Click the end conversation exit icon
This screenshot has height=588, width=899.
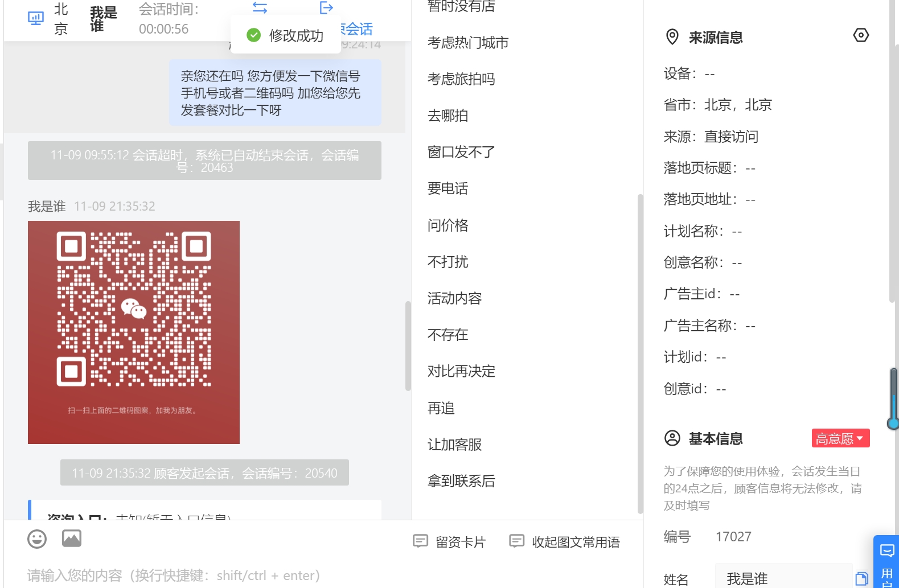point(326,7)
